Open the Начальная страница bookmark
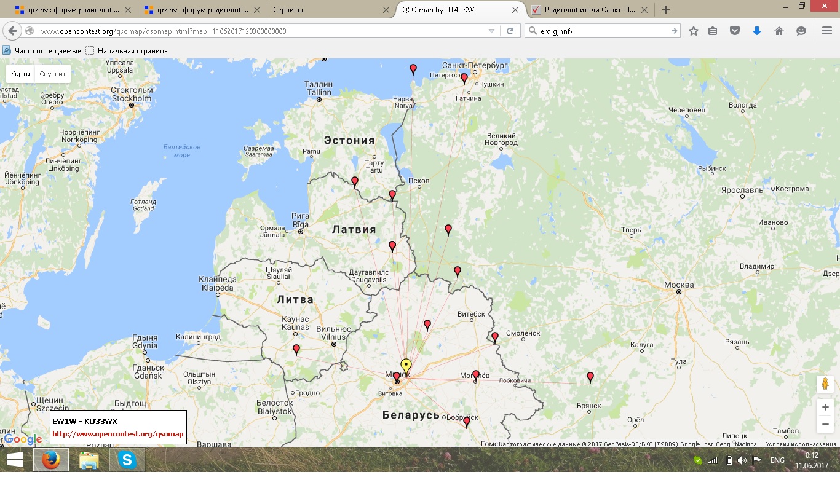 (x=132, y=51)
